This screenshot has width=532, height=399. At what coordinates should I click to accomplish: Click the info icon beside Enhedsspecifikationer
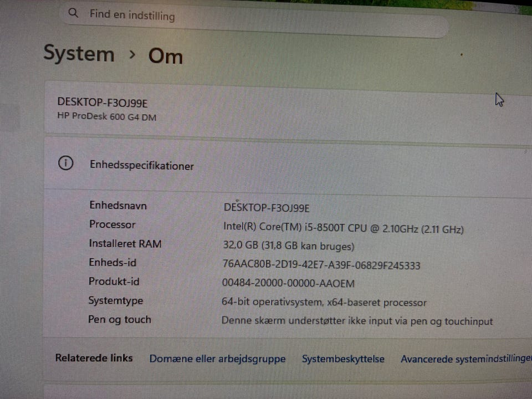click(65, 163)
